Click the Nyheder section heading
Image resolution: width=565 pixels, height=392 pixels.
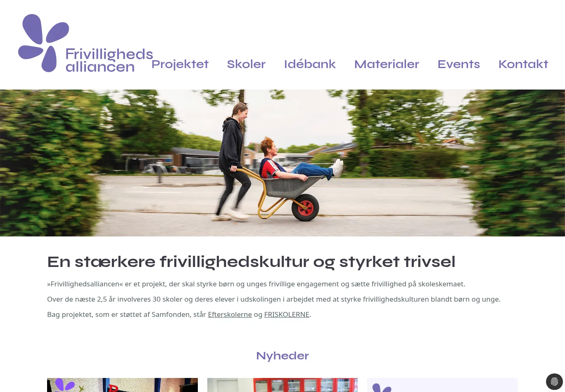point(282,356)
